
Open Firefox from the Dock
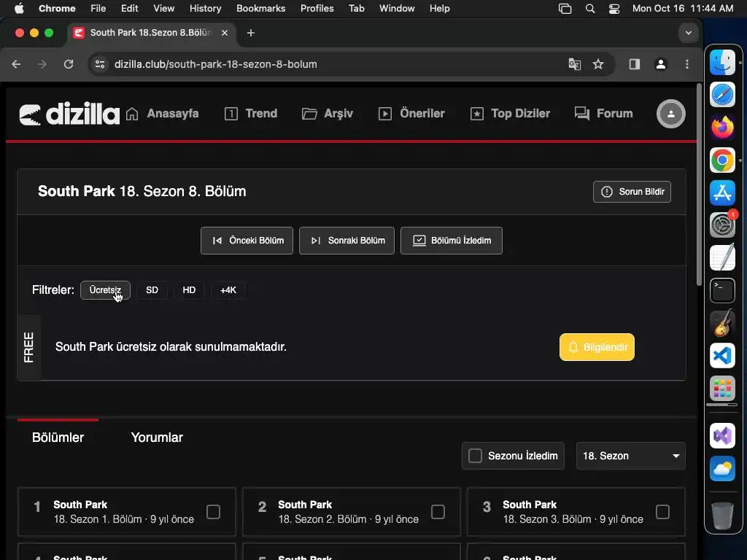coord(722,127)
